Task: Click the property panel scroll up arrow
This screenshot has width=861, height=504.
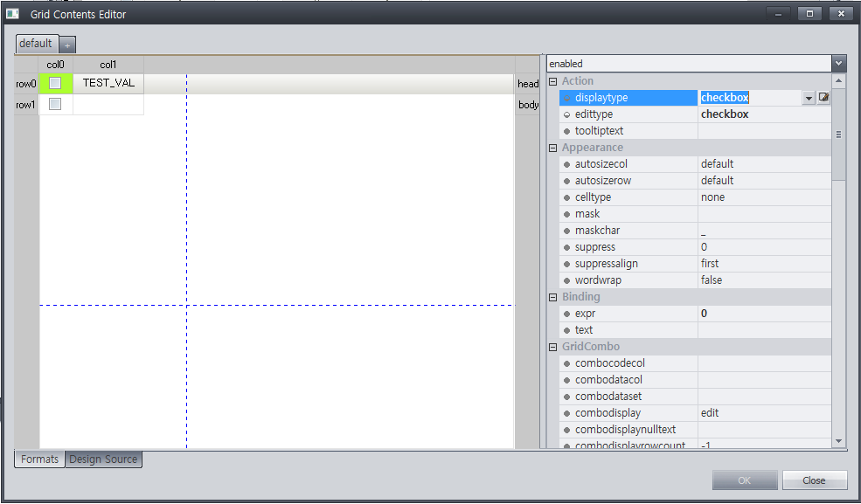Action: [x=838, y=81]
